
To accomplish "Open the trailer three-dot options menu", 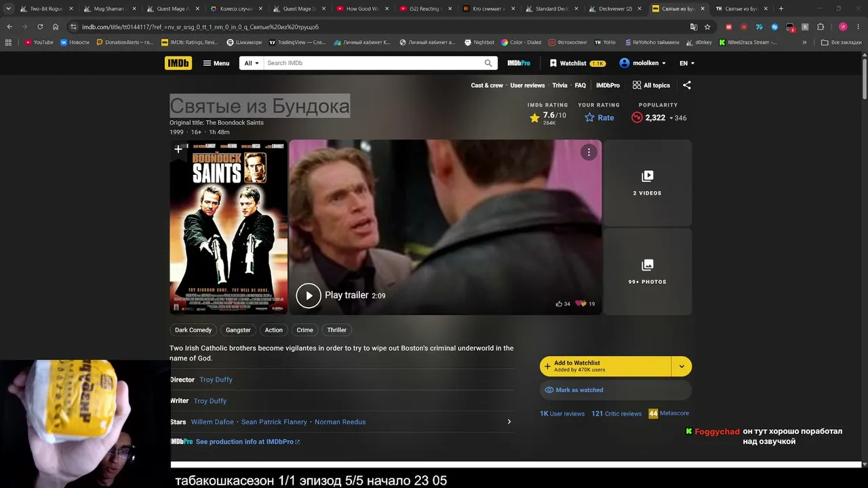I will click(x=589, y=152).
